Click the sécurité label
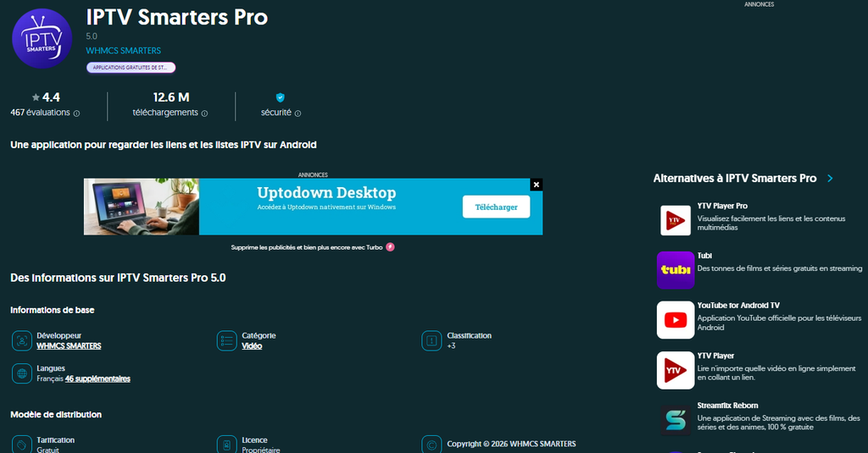 275,113
